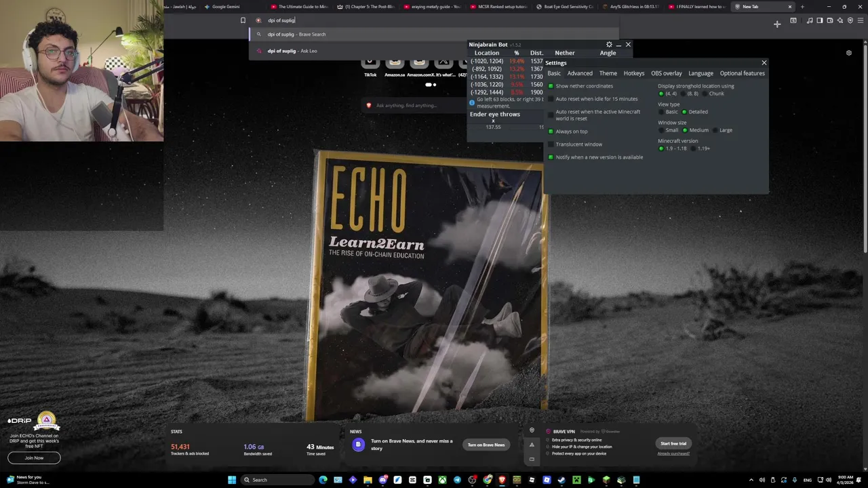Switch to OBS overlay settings tab
The height and width of the screenshot is (488, 868).
[667, 73]
